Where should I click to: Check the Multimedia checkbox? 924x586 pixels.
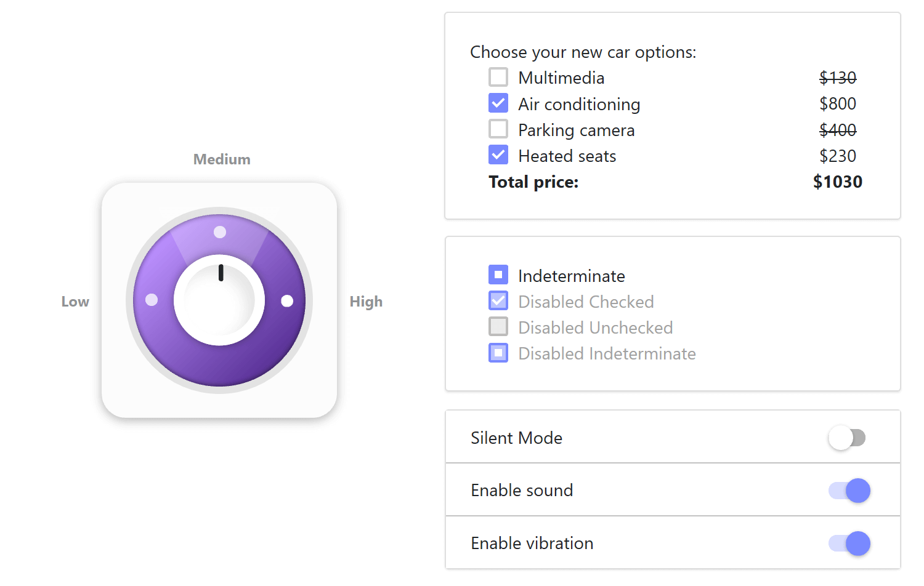coord(498,78)
